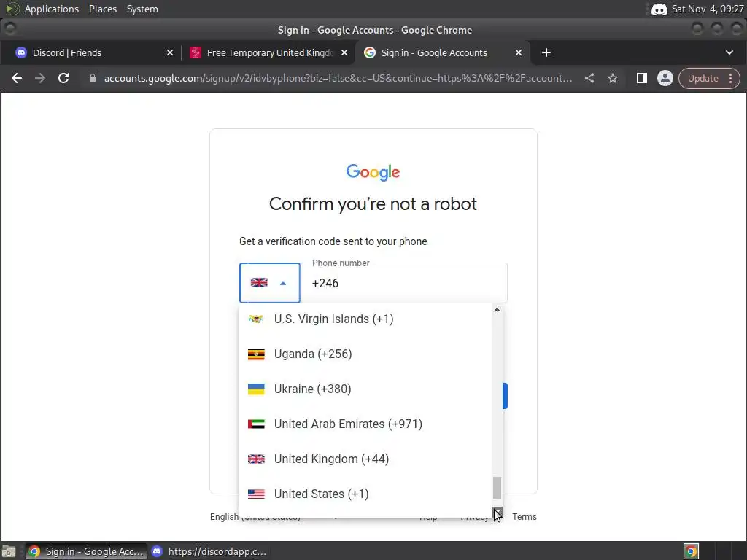747x560 pixels.
Task: Click the scrollbar up arrow in country list
Action: [x=497, y=309]
